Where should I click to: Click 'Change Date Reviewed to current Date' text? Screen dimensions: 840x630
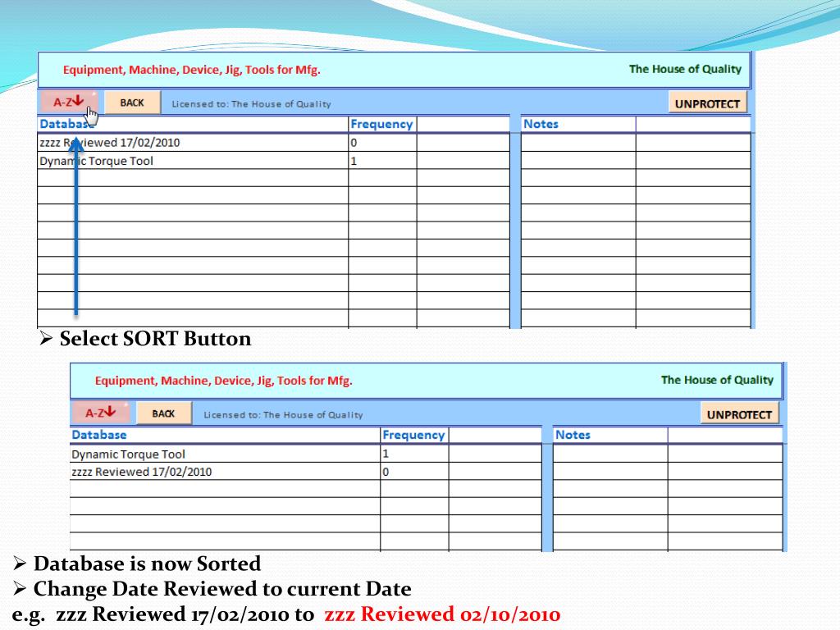pos(222,589)
